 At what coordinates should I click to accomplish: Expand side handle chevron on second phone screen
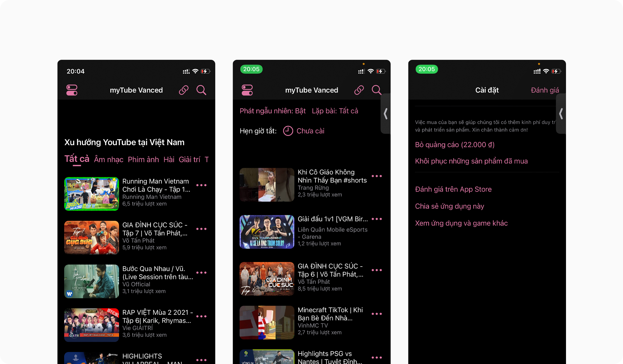tap(386, 114)
